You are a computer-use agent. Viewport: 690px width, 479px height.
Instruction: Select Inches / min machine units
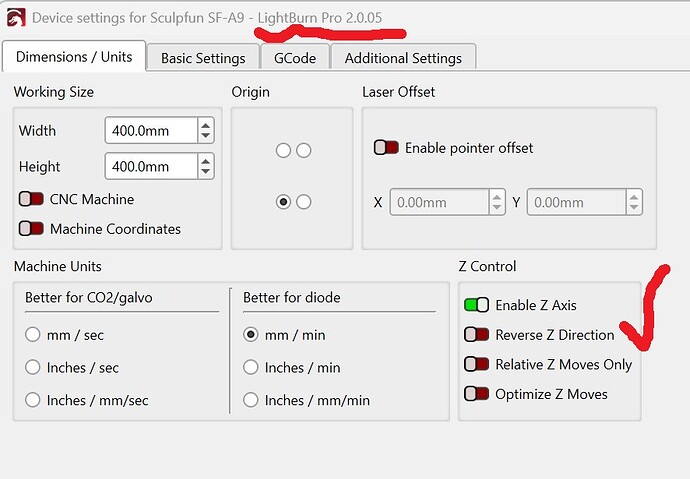(251, 367)
